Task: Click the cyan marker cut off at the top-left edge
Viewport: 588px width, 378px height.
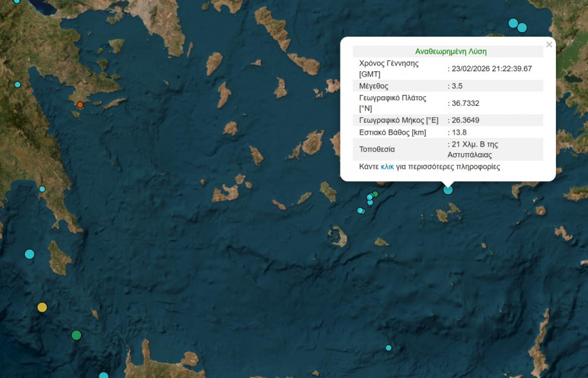Action: (x=17, y=1)
